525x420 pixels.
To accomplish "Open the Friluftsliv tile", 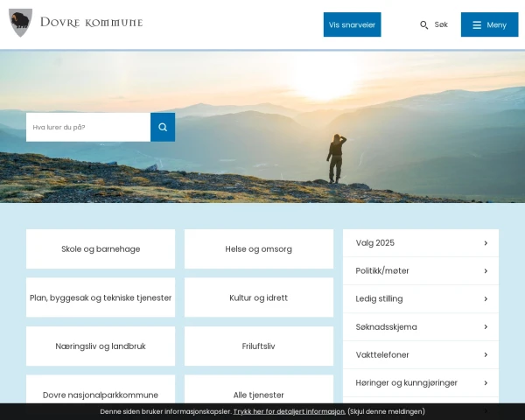I will coord(259,346).
